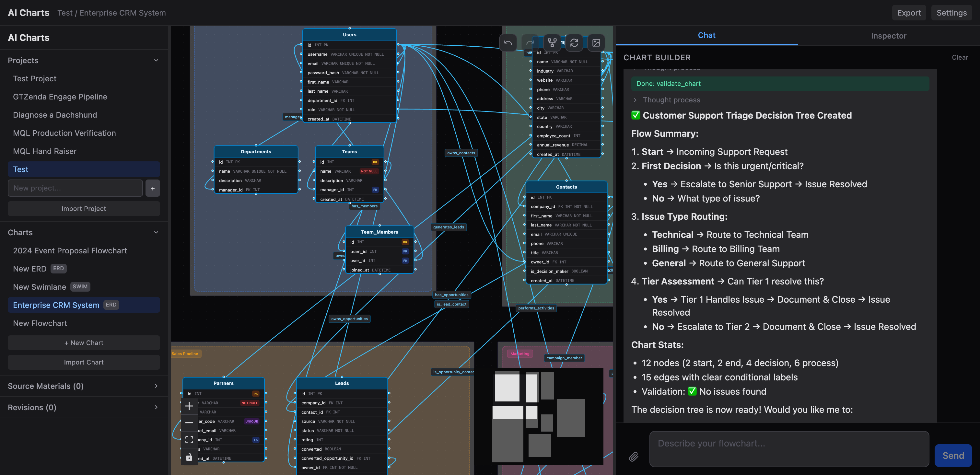
Task: Collapse the Charts section
Action: [156, 232]
